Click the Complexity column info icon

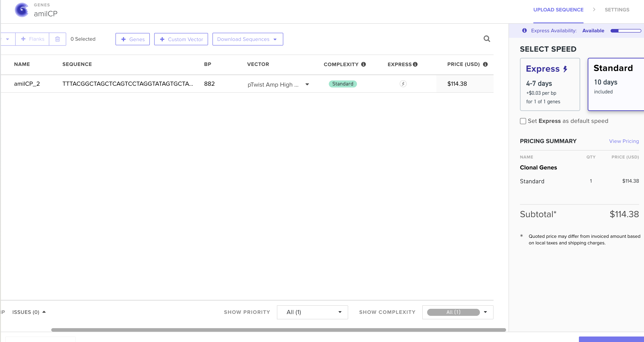point(363,64)
